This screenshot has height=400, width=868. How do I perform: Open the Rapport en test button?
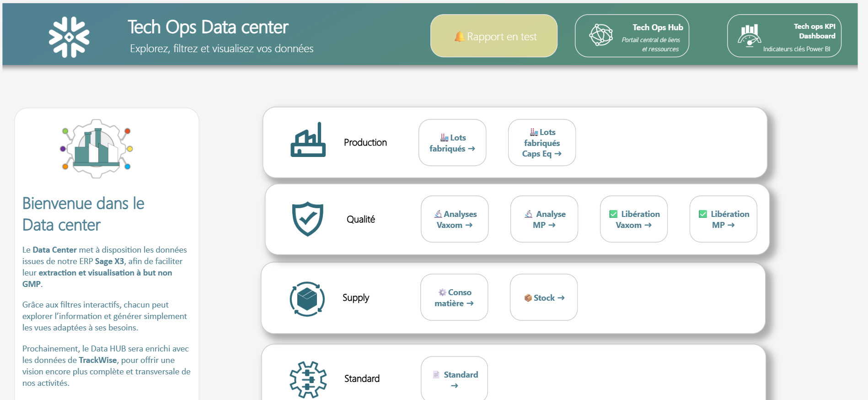tap(493, 36)
